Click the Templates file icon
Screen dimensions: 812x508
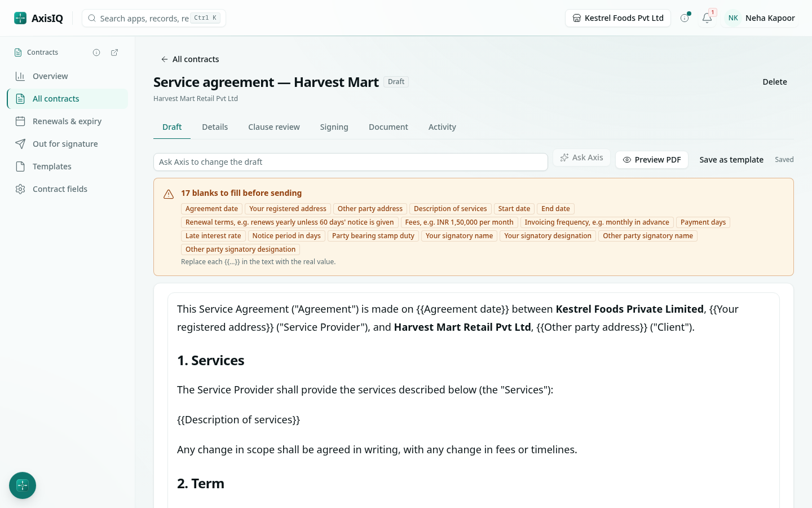click(x=20, y=167)
